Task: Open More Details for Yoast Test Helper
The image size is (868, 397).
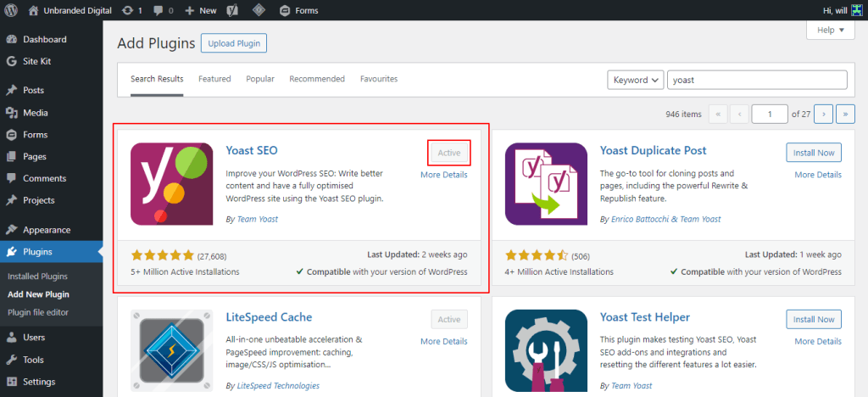Action: click(x=818, y=342)
